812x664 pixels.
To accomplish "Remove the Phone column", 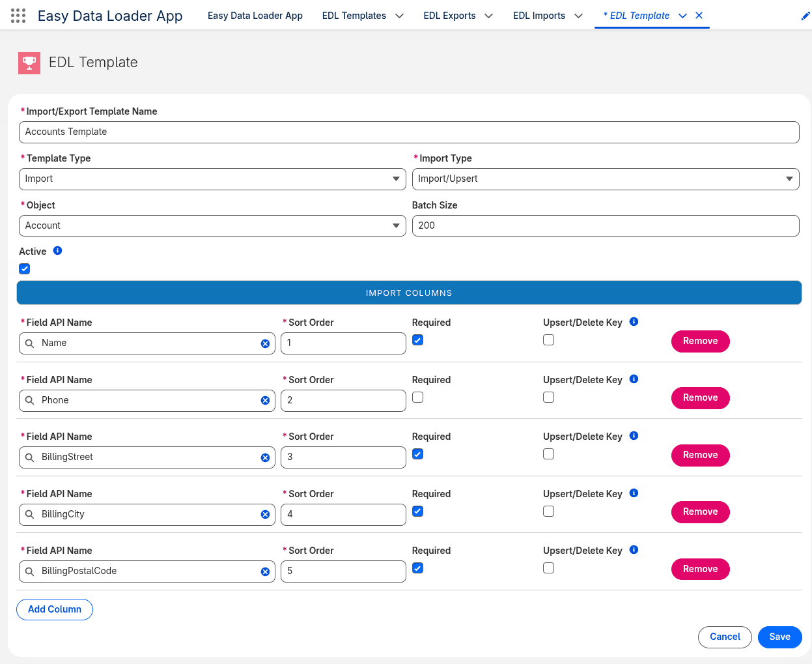I will 701,398.
